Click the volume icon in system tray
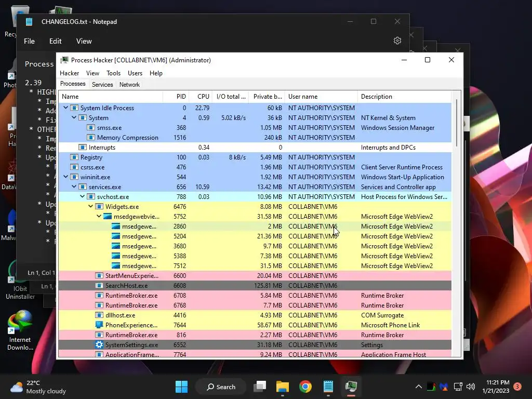Image resolution: width=532 pixels, height=399 pixels. point(471,387)
